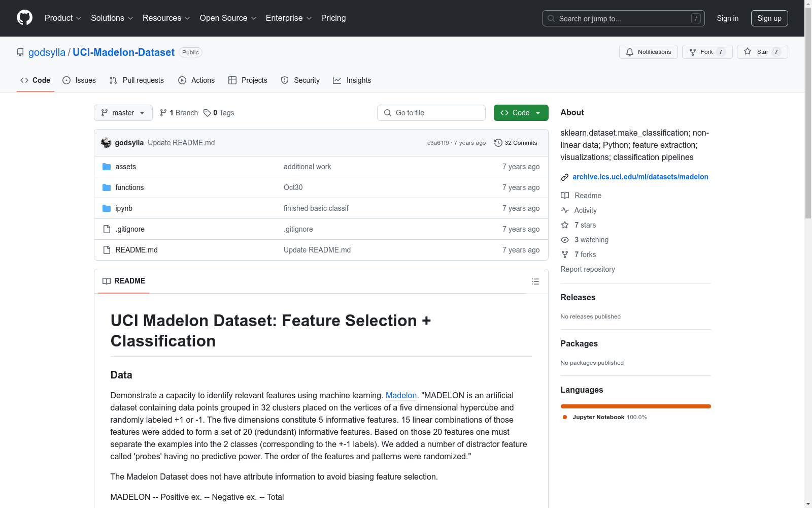Viewport: 812px width, 508px height.
Task: Click the README.md file icon
Action: tap(107, 250)
